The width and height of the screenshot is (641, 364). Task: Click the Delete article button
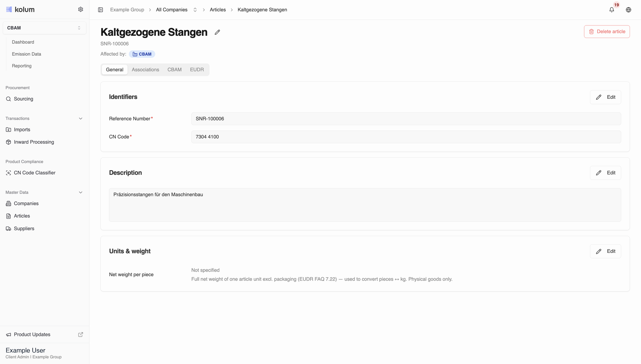(607, 32)
